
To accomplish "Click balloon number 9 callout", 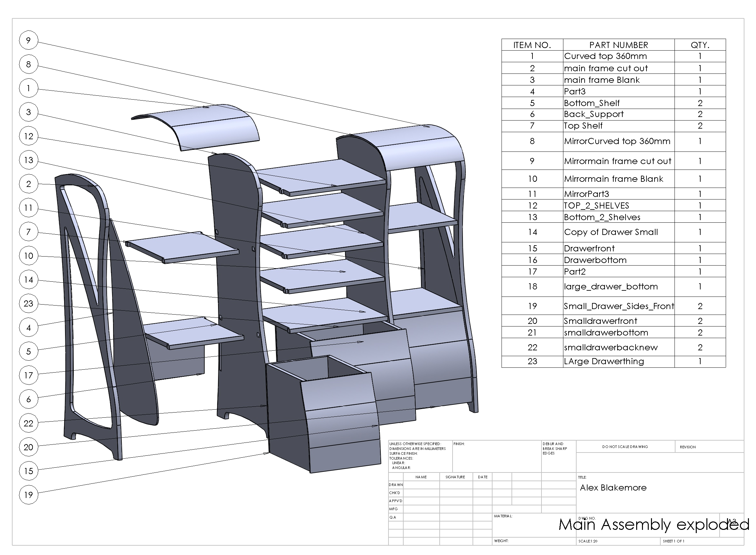I will click(29, 40).
